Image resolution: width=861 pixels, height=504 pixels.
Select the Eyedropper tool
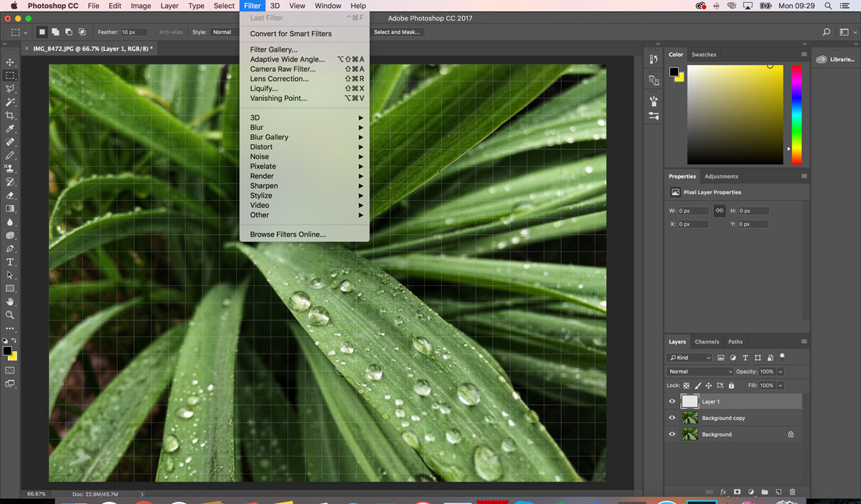[x=10, y=127]
